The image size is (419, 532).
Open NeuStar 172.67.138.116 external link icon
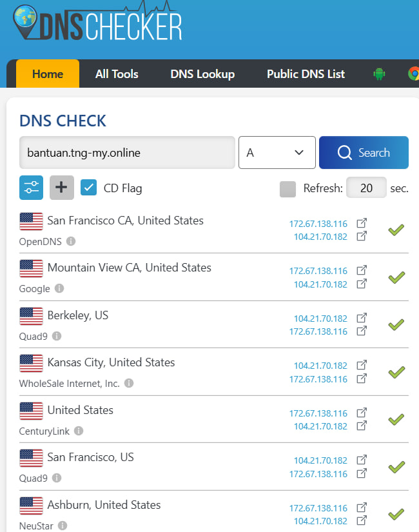(x=362, y=507)
